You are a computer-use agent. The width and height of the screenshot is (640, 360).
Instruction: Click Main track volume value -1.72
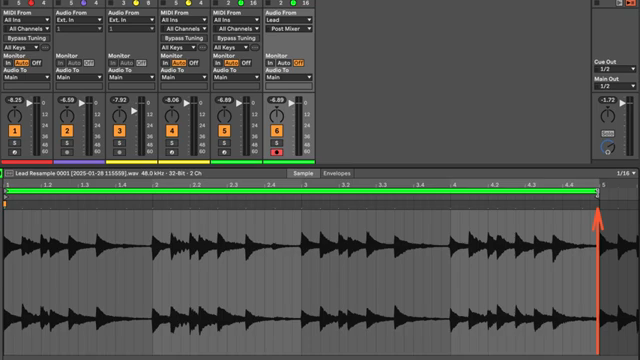click(608, 100)
